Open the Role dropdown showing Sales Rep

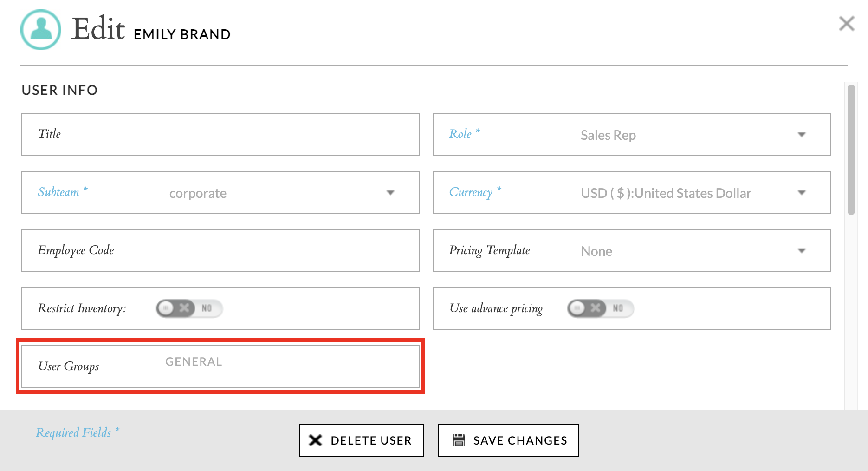point(631,134)
